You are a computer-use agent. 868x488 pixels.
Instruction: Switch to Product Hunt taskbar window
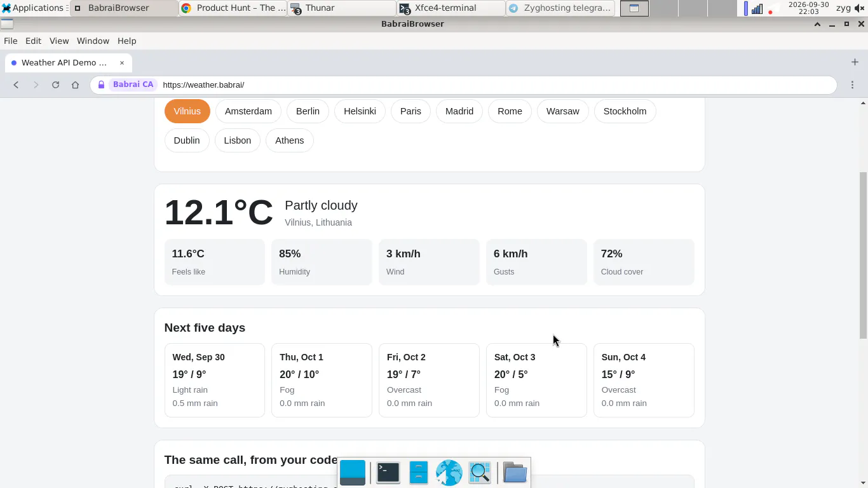click(233, 8)
